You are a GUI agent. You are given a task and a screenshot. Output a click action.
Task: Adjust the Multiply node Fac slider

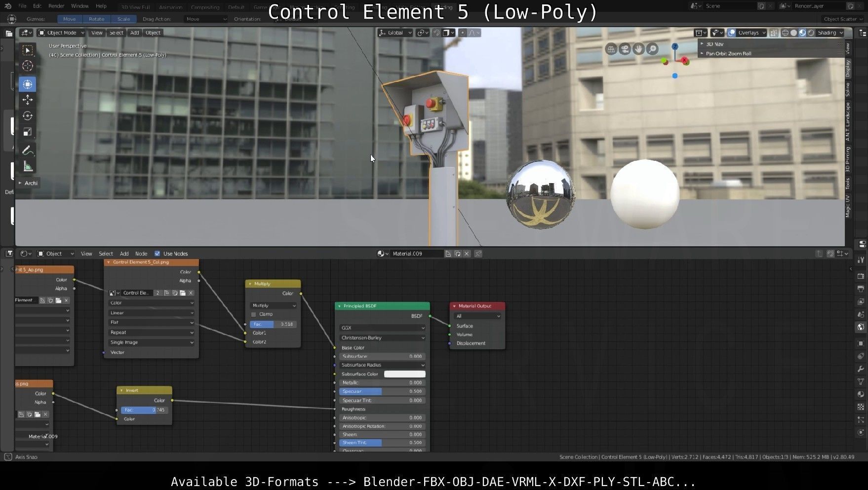(x=273, y=324)
